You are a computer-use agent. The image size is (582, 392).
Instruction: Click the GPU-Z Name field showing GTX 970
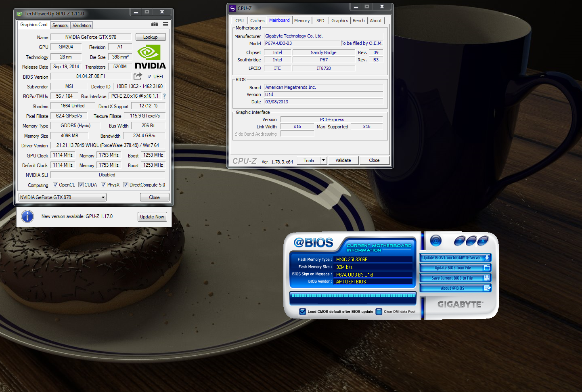[91, 37]
